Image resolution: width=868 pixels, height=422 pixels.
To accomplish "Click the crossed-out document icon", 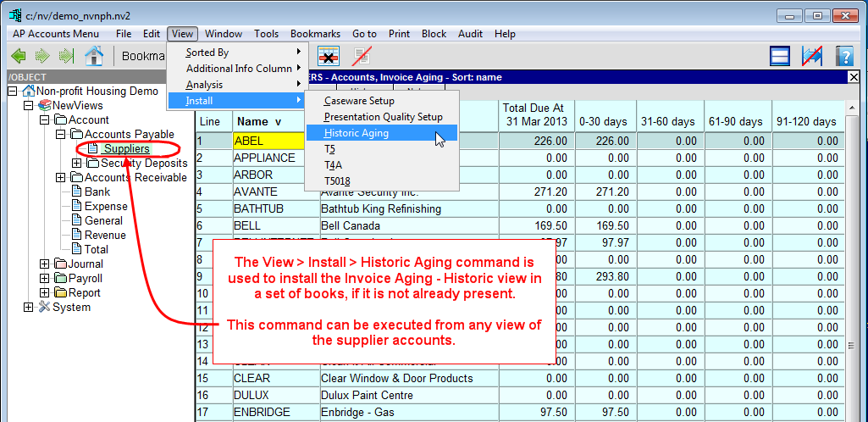I will [x=362, y=56].
